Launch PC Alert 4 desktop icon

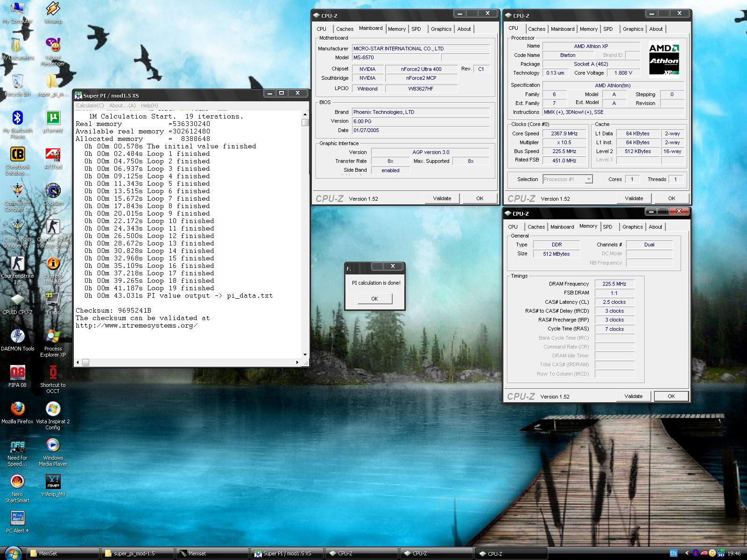pyautogui.click(x=17, y=522)
